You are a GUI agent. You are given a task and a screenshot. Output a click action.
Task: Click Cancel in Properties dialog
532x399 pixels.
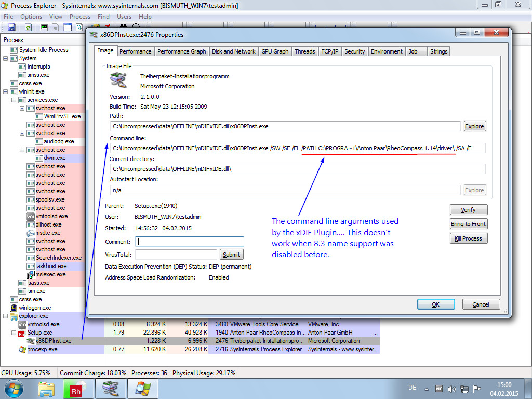click(481, 304)
